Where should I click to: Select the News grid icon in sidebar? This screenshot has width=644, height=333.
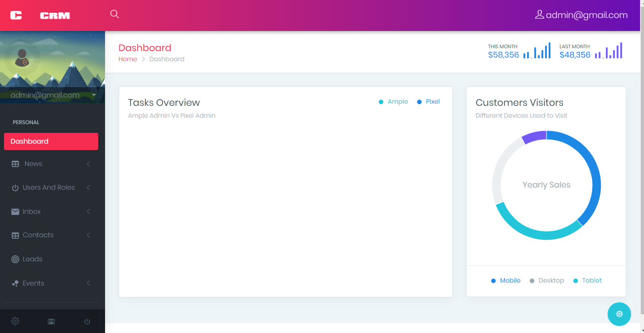[15, 164]
